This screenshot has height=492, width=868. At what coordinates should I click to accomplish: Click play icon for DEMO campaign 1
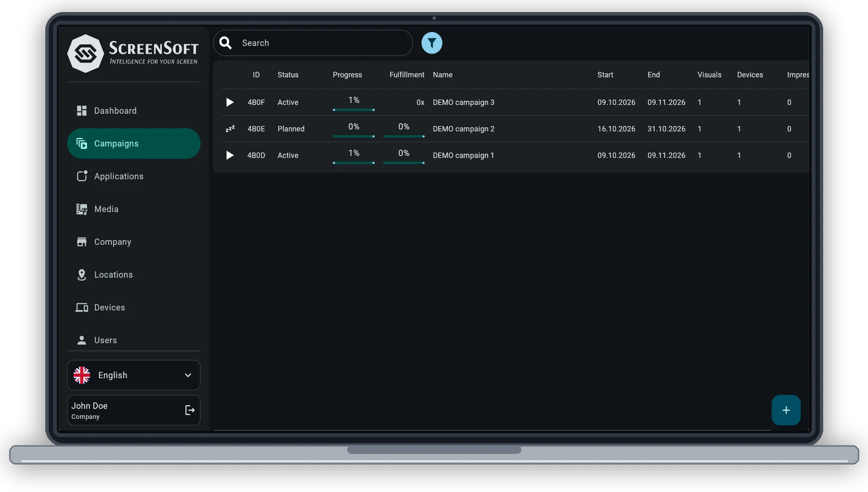click(230, 155)
